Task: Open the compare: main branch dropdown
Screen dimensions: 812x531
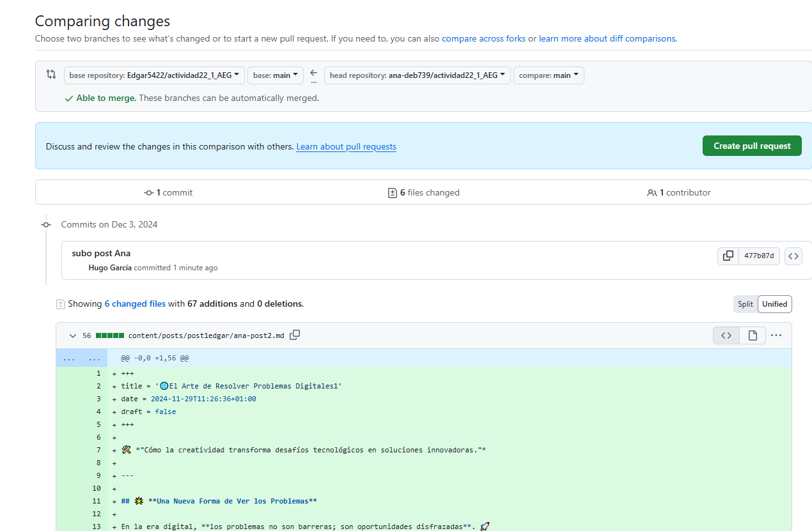Action: pyautogui.click(x=548, y=75)
